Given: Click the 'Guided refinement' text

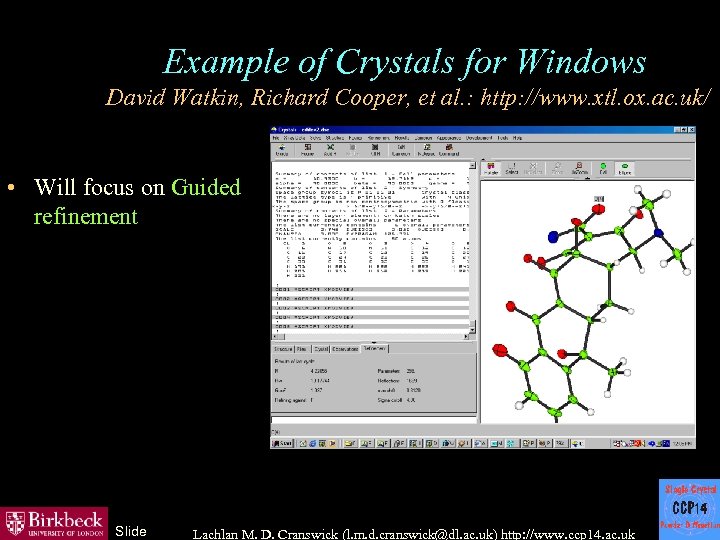Looking at the screenshot, I should pos(137,201).
